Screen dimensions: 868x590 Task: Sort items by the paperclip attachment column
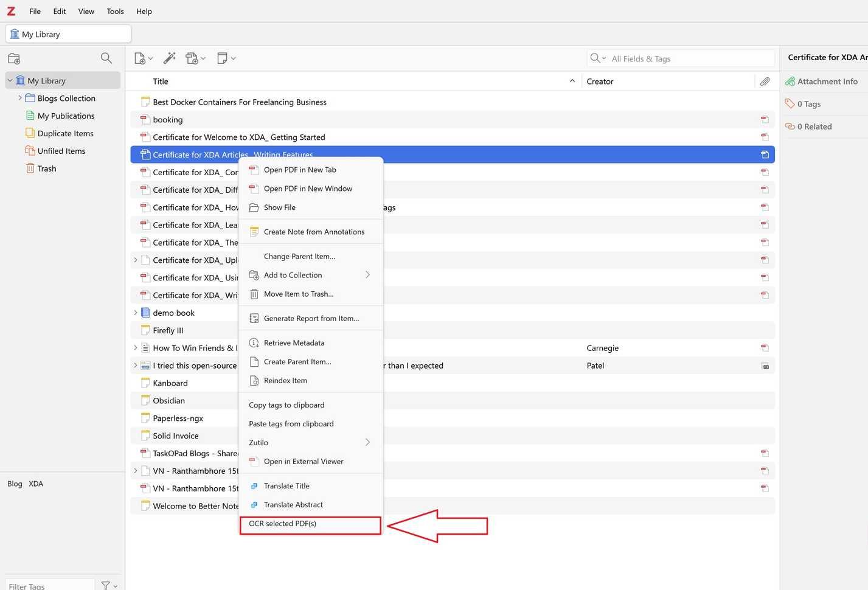click(x=765, y=81)
